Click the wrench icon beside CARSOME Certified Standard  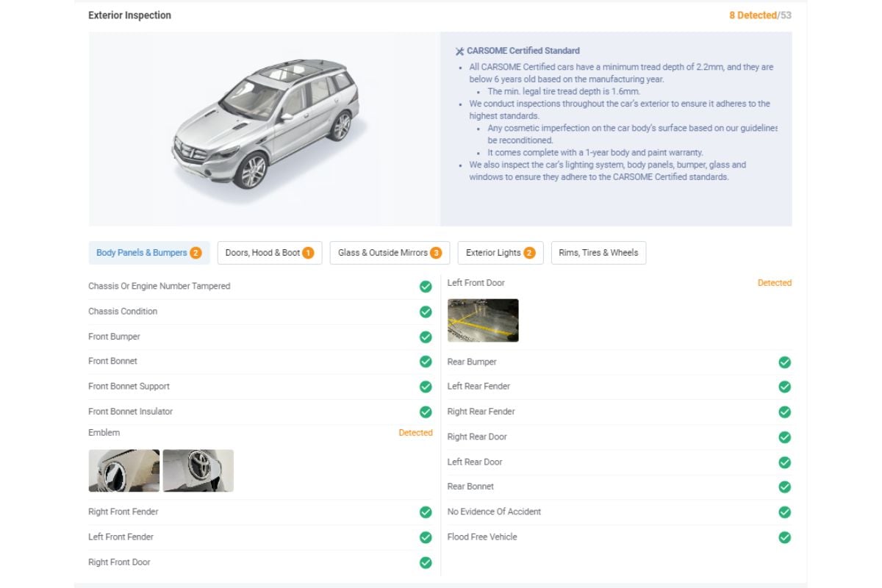tap(460, 50)
